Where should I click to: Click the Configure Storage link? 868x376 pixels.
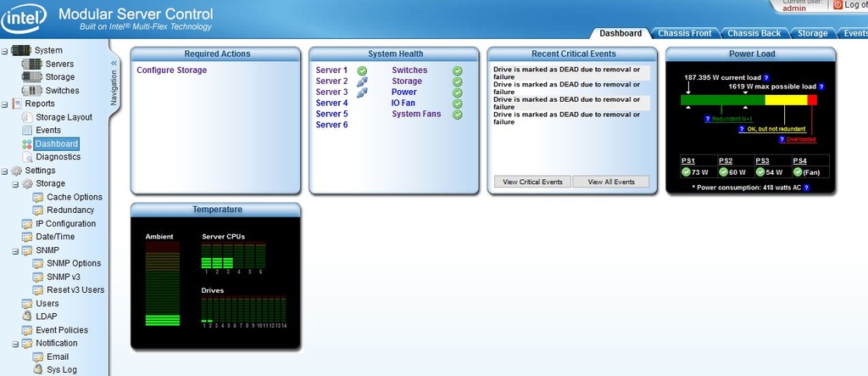[171, 70]
